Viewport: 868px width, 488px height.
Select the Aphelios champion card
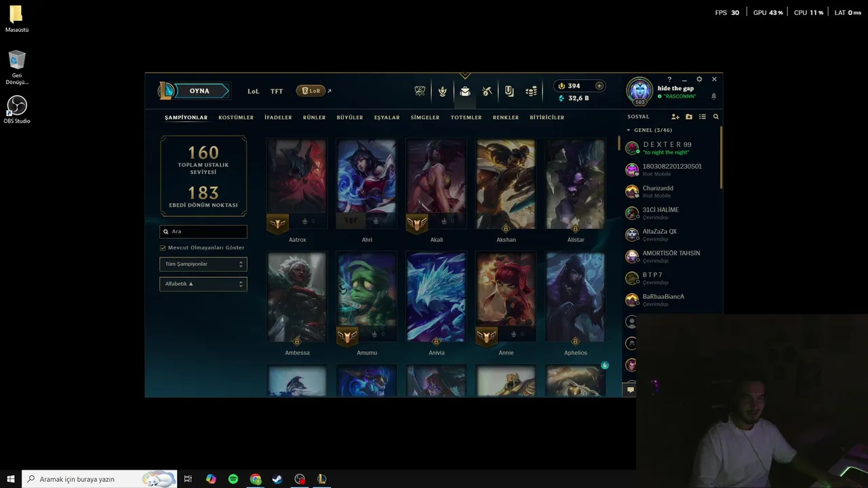click(x=576, y=298)
